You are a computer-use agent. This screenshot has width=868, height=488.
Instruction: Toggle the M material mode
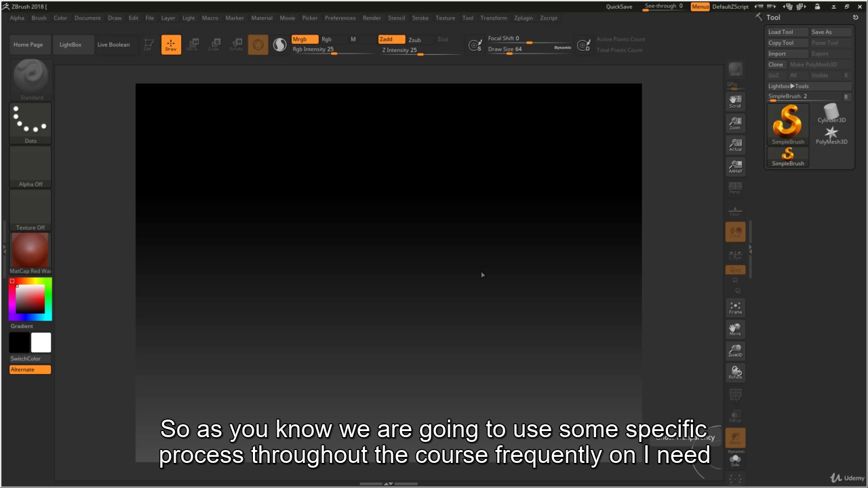point(353,39)
